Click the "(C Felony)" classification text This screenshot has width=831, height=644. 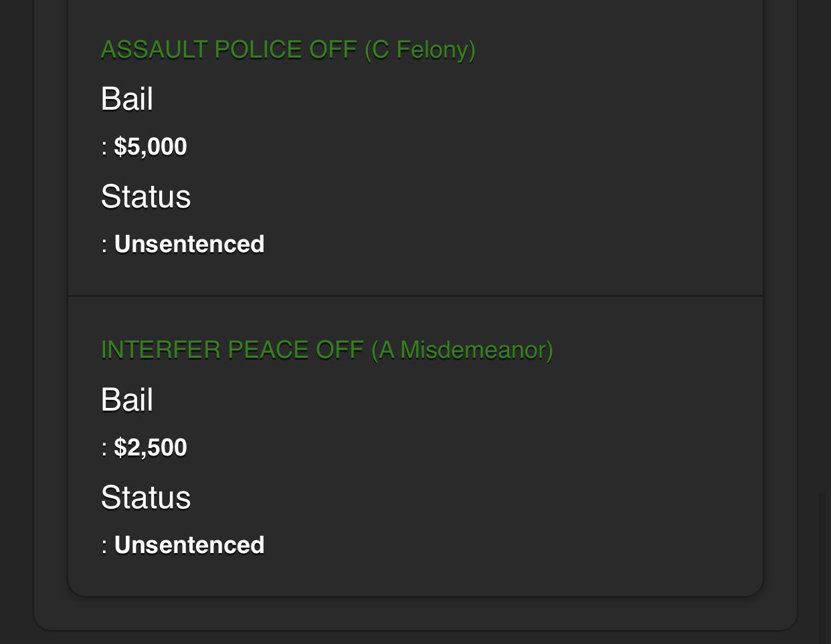click(420, 50)
